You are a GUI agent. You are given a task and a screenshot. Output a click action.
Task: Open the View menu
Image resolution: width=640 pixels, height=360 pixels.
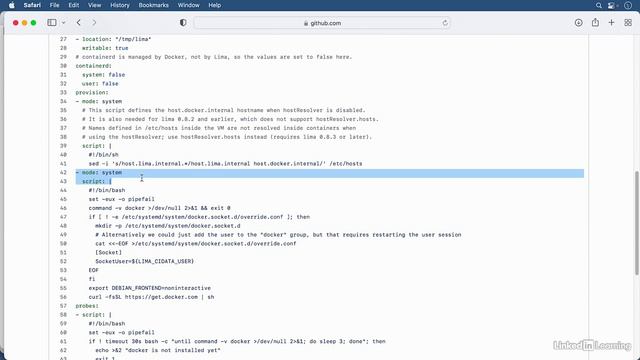94,5
